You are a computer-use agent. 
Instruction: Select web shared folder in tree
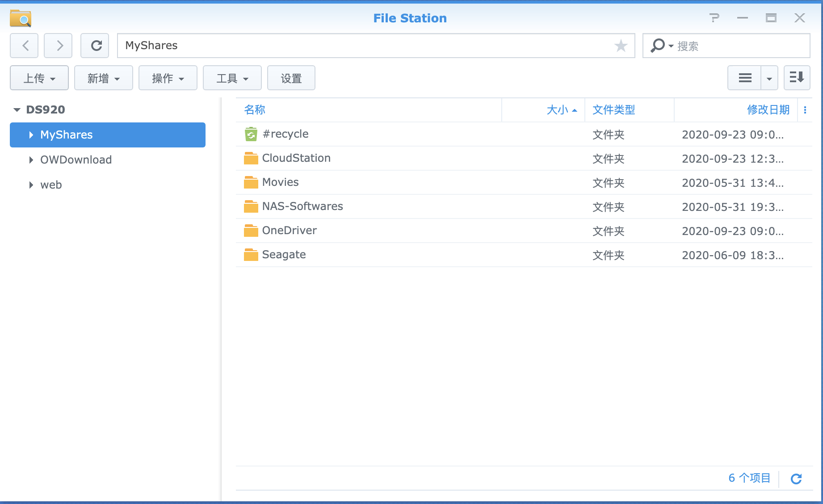pyautogui.click(x=108, y=185)
